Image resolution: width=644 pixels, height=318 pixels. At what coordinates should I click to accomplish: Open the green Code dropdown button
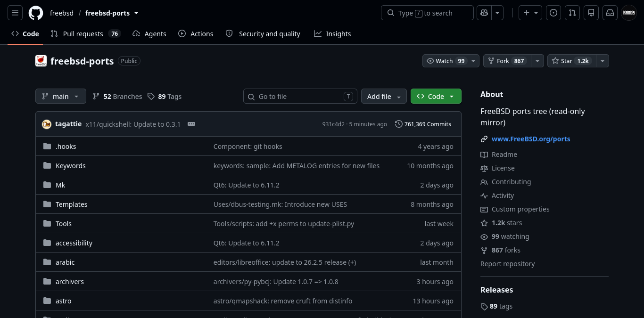436,96
